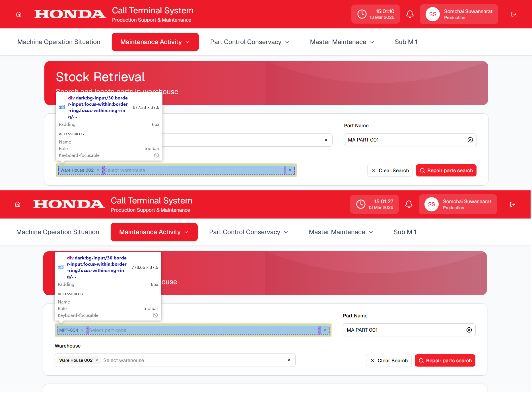The width and height of the screenshot is (532, 393).
Task: Expand Maintenance Activity dropdown in the upper navbar
Action: [155, 42]
